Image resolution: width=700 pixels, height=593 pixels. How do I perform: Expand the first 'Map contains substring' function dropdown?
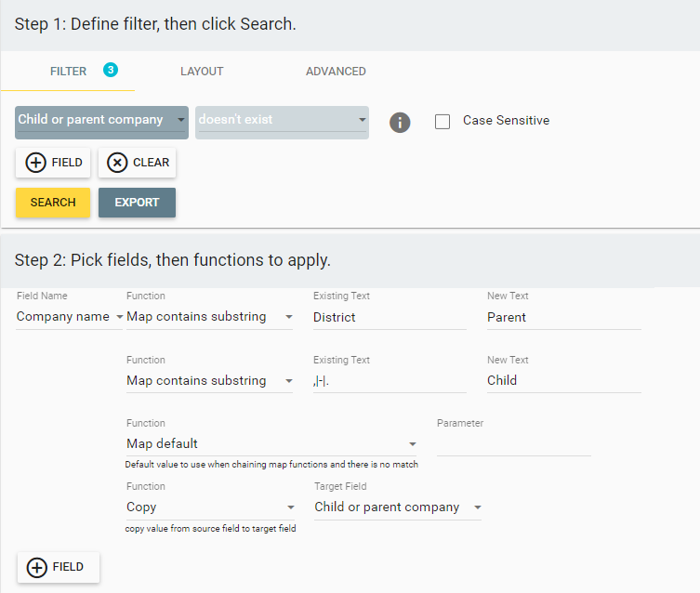click(x=210, y=317)
